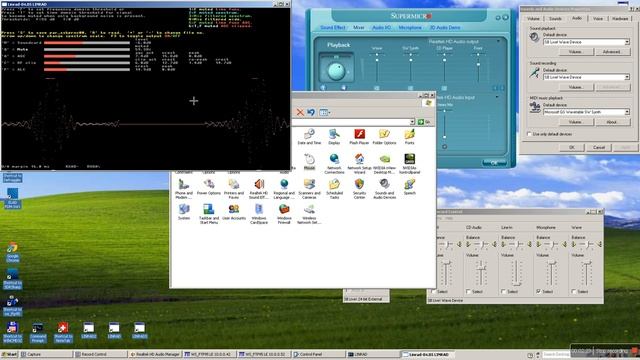Open Realtek HD Sound Effect Manager icon
This screenshot has height=360, width=640.
pyautogui.click(x=259, y=189)
